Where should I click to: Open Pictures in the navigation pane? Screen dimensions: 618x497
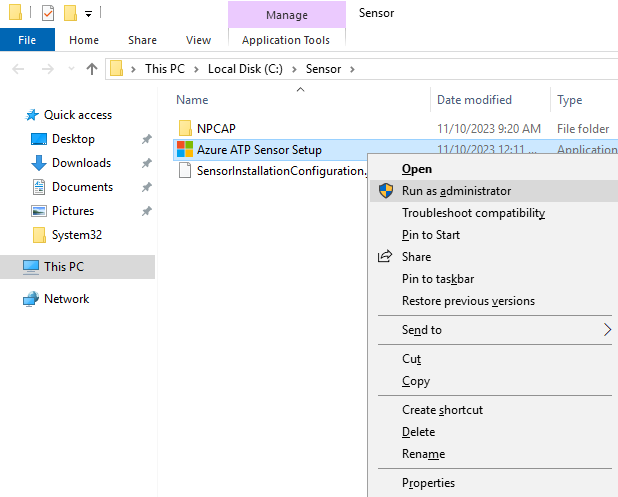73,211
